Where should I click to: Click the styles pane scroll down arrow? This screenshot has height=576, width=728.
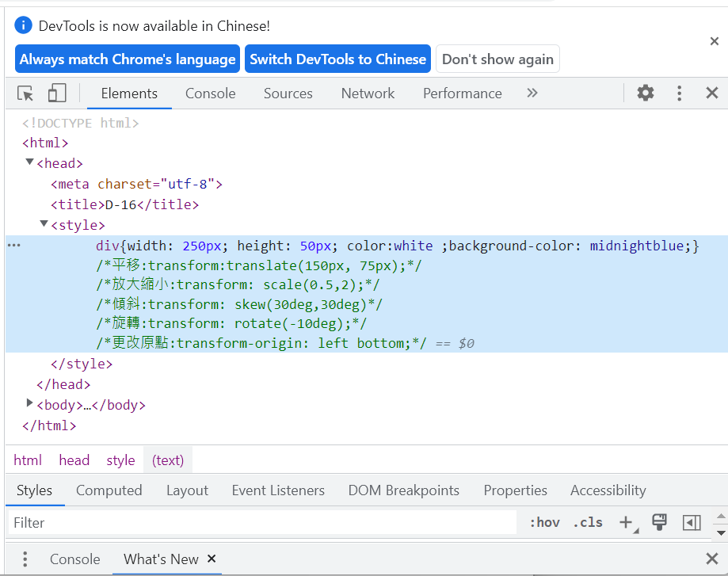(721, 532)
